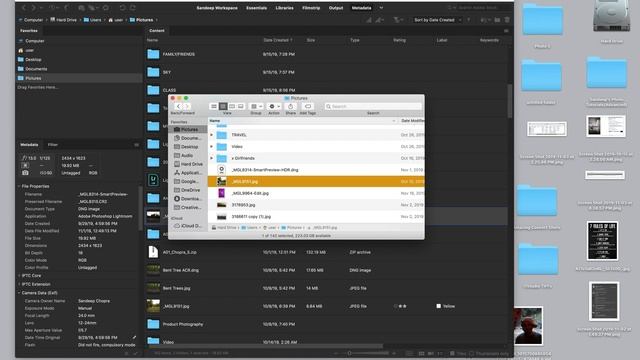Open the Filter panel tab

click(53, 144)
